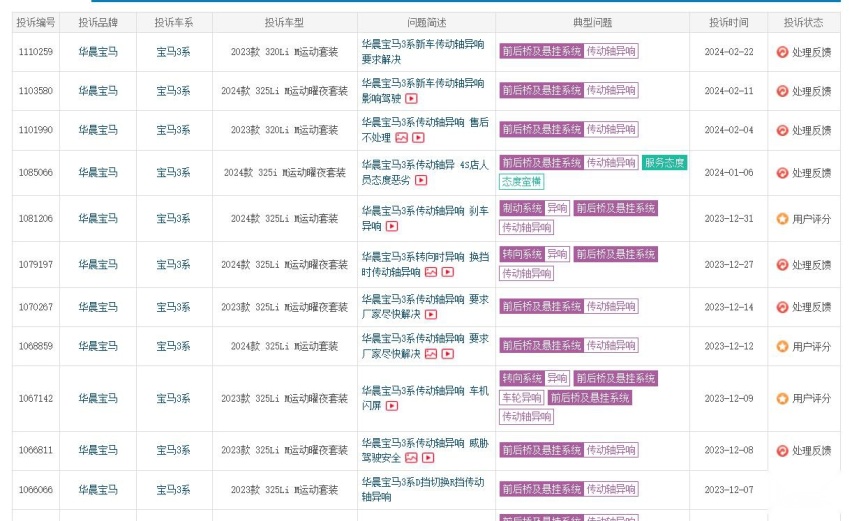Screen dimensions: 852x521
Task: Click orange 用户评分 star icon for 1081206
Action: [782, 219]
